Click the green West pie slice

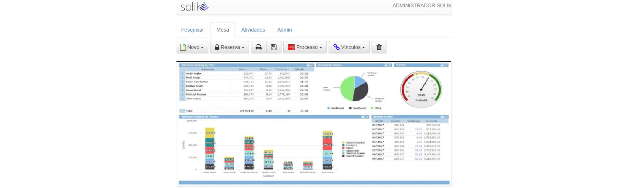(x=347, y=89)
